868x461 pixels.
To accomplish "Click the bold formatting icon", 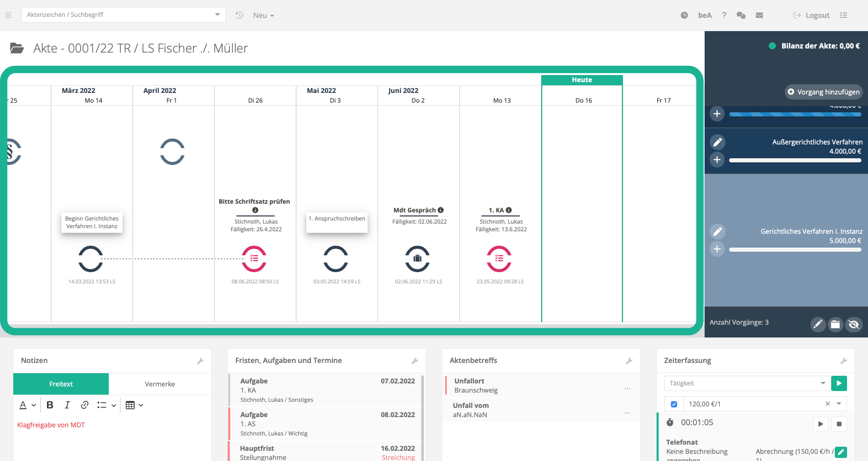I will click(x=50, y=405).
